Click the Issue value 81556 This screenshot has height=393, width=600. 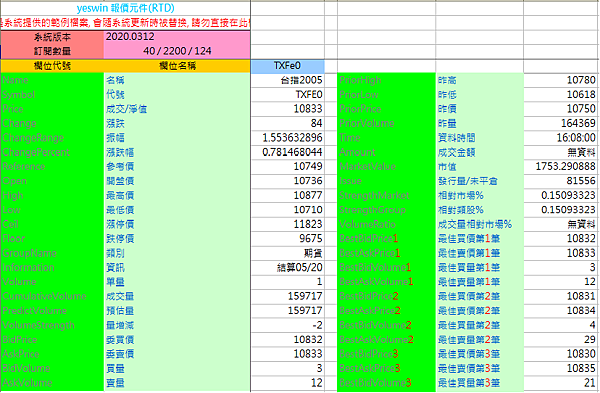click(561, 181)
